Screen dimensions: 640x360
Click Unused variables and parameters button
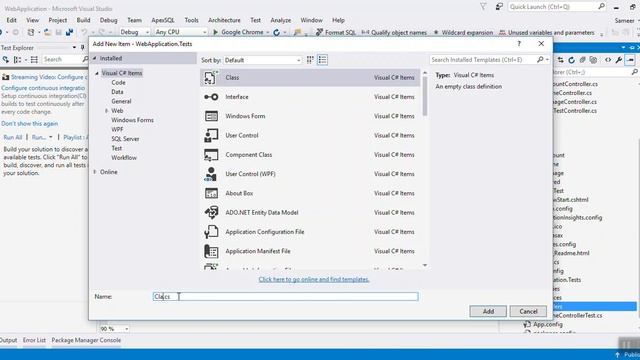coord(547,32)
